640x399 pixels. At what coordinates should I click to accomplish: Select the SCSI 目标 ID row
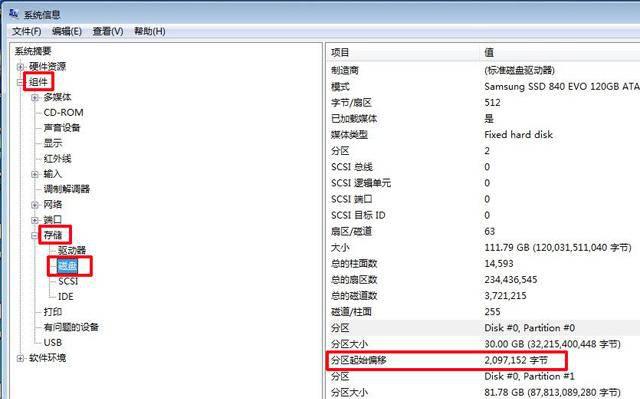coord(483,215)
